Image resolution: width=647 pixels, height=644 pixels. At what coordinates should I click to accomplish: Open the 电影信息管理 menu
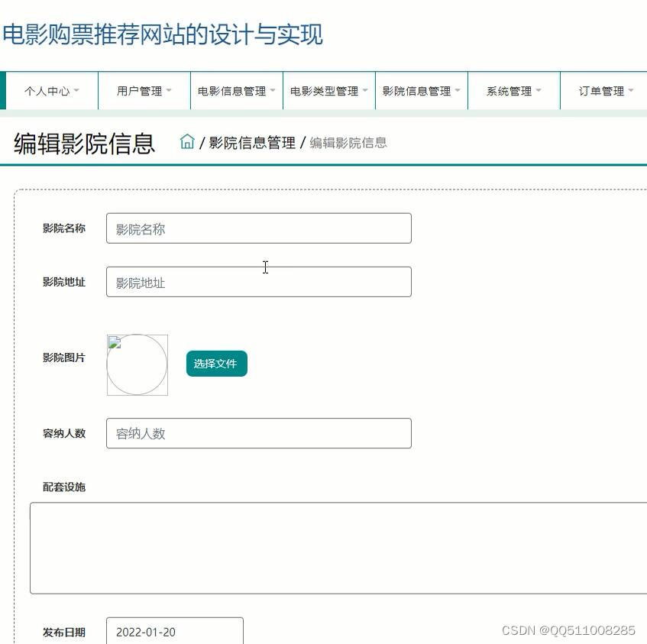click(237, 91)
